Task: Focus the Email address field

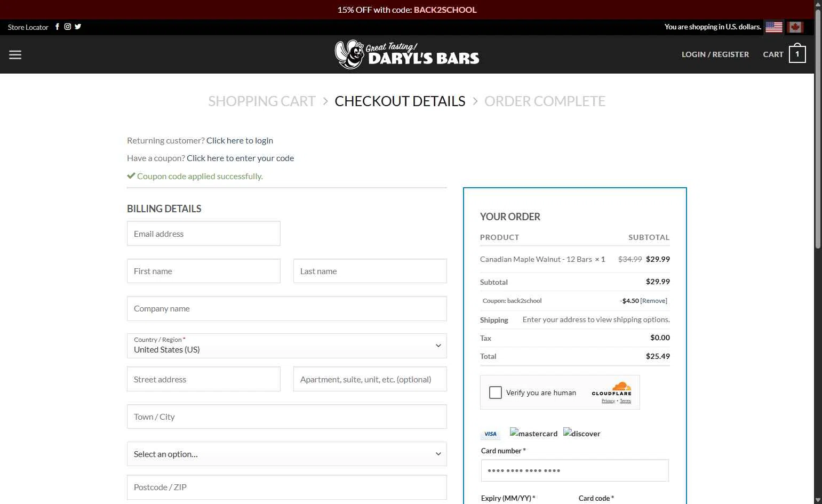Action: pyautogui.click(x=204, y=234)
